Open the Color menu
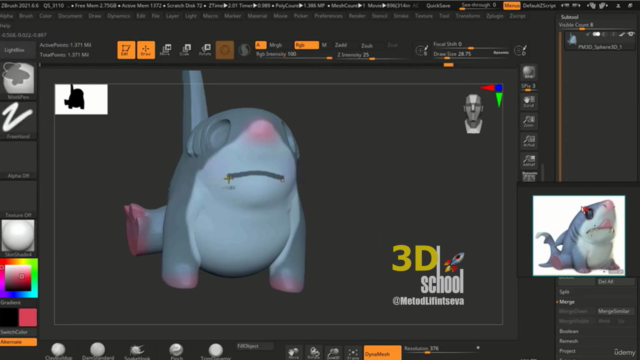 click(x=45, y=16)
